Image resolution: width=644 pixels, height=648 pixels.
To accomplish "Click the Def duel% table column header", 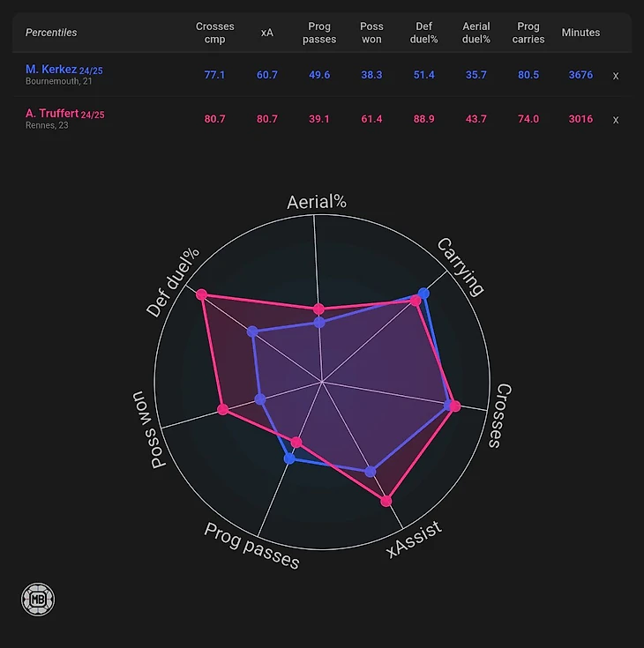I will 424,33.
